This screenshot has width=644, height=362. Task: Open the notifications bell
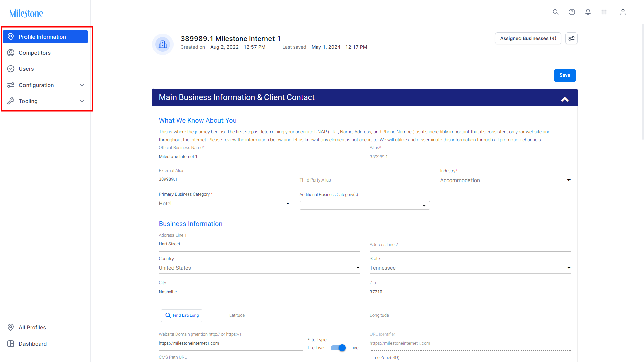pos(588,12)
